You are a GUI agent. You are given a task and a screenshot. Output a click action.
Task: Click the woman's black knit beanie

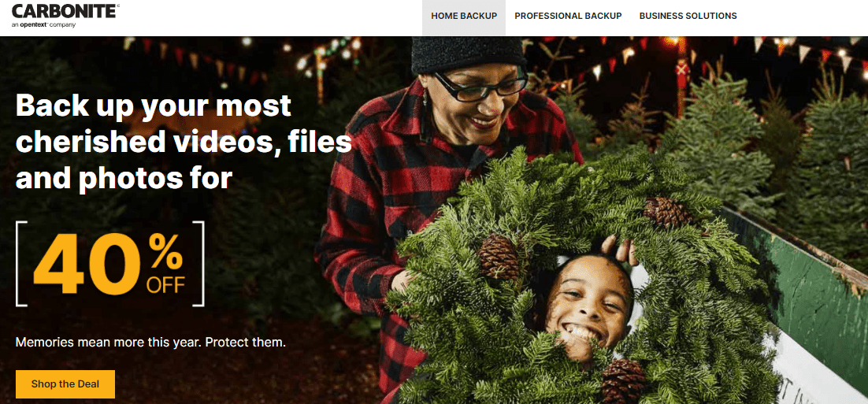click(469, 54)
